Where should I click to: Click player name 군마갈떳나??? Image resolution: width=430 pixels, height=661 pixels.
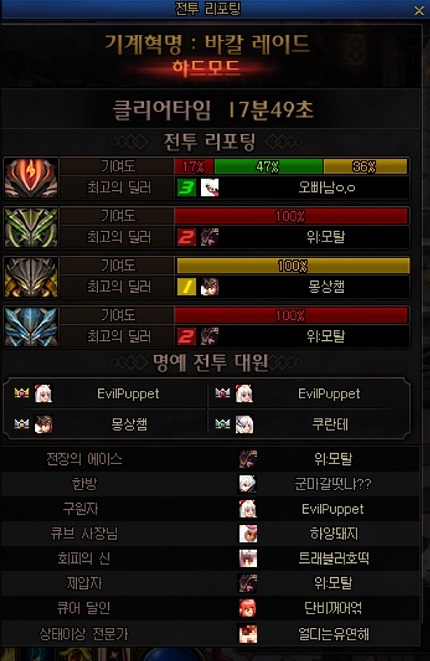tap(333, 484)
